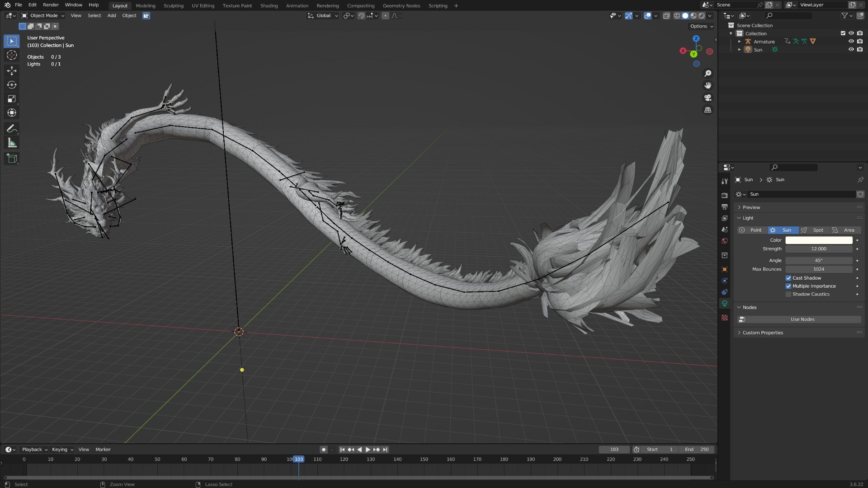Open the Object Constraints properties tab

725,292
